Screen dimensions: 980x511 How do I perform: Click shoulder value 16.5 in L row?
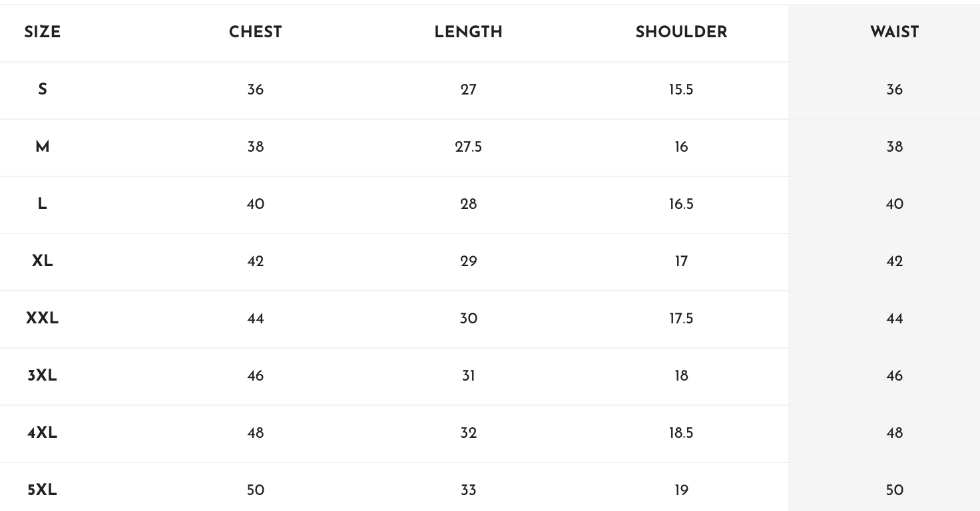(681, 204)
